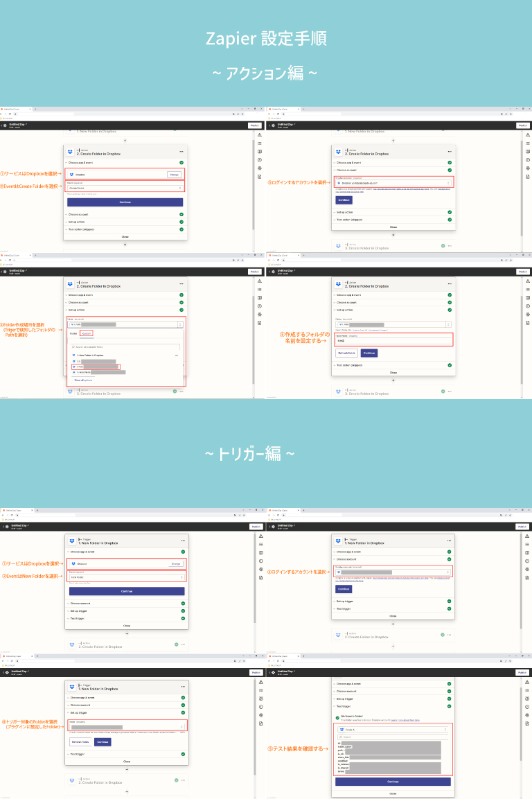Click greyed 2. Create Folder card, trigger app-event screenshot
This screenshot has height=799, width=532.
pyautogui.click(x=127, y=644)
